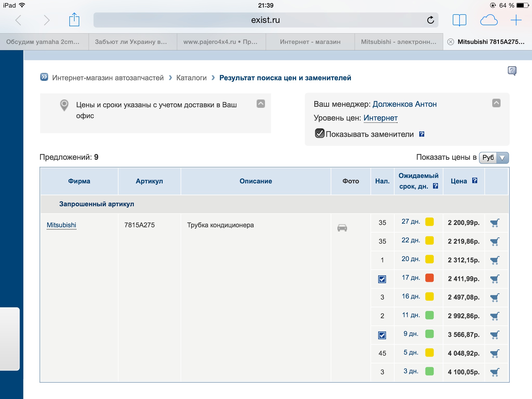Open manager link Долженков Антон
The image size is (532, 399).
click(404, 104)
